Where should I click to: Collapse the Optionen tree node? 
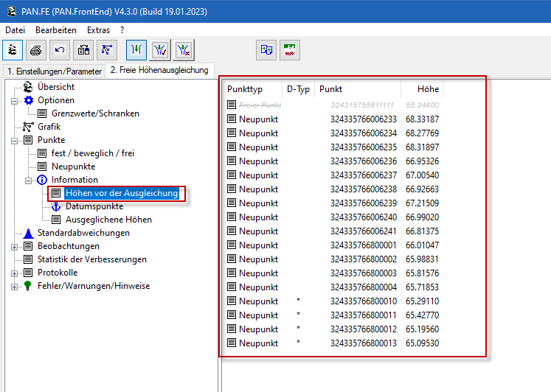[x=14, y=100]
